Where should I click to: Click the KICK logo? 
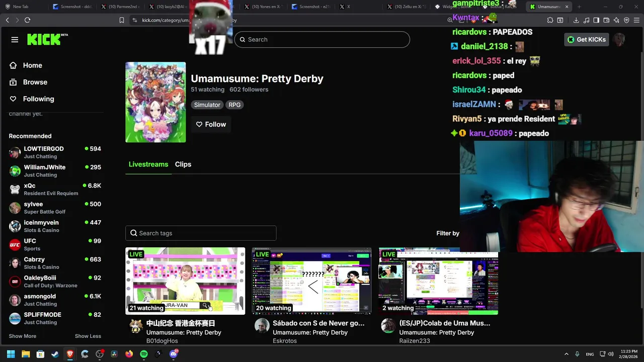(x=47, y=39)
